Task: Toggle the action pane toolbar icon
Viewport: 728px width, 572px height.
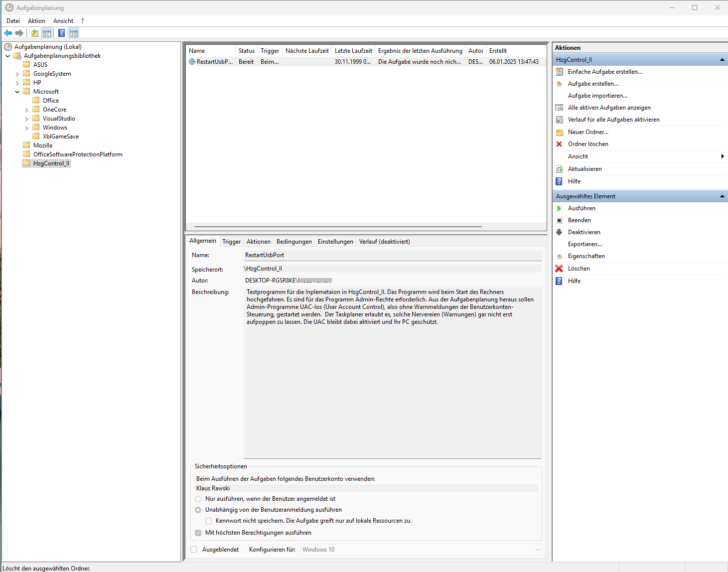Action: click(x=74, y=33)
